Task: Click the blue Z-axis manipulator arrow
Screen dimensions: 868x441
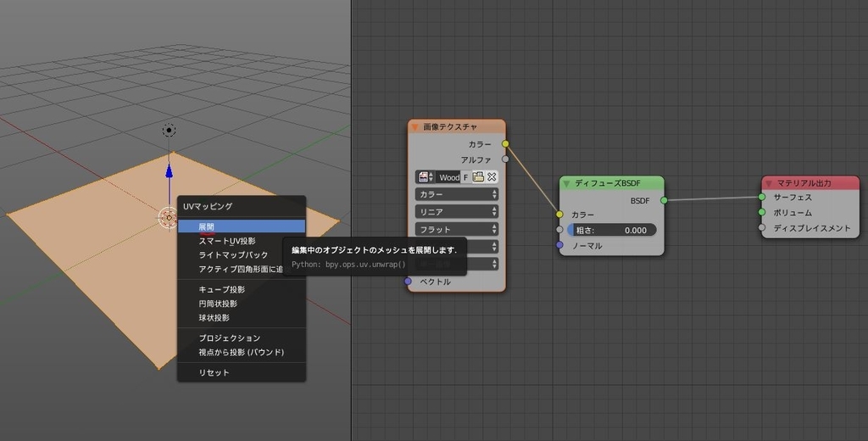Action: point(169,170)
